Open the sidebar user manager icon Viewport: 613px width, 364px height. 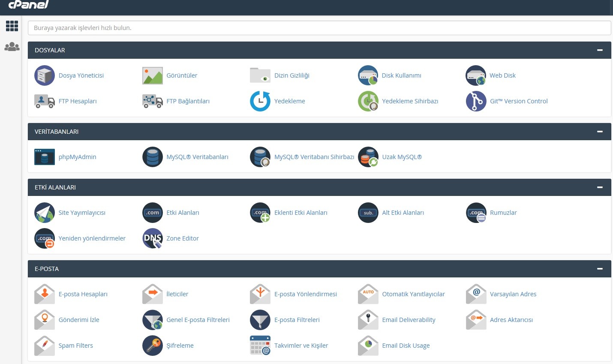click(12, 47)
